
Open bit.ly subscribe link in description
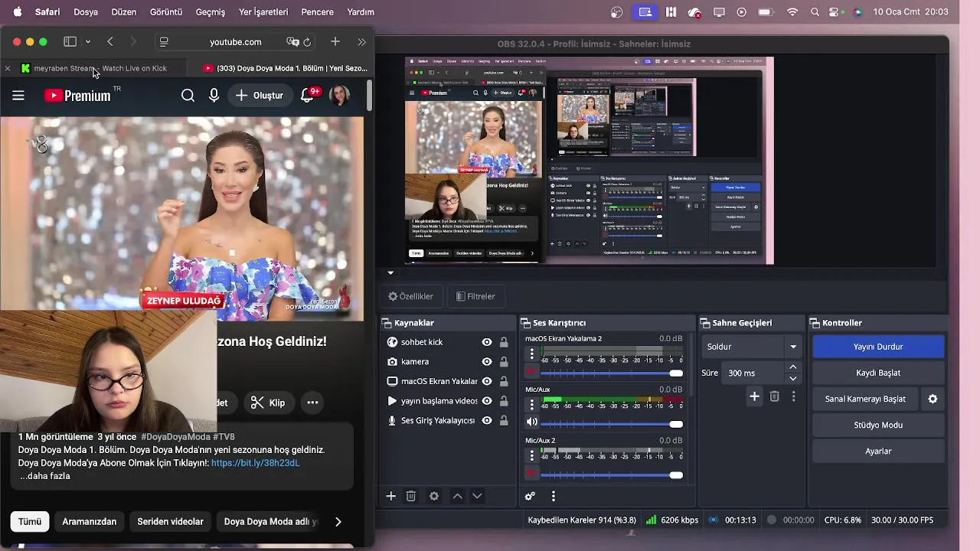[255, 463]
